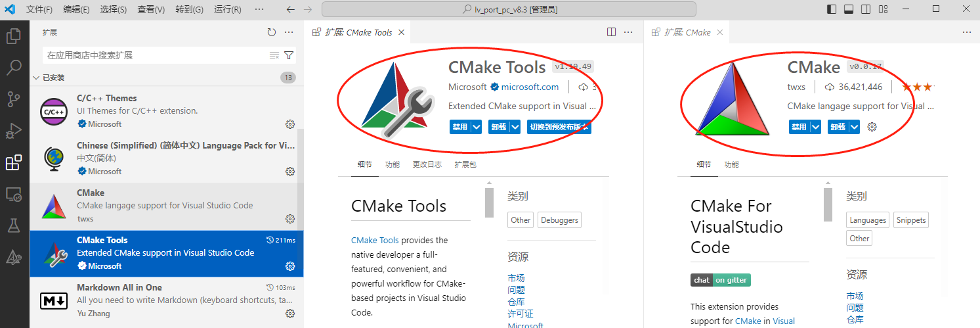Toggle the bottom panel layout icon
This screenshot has width=980, height=328.
point(849,9)
